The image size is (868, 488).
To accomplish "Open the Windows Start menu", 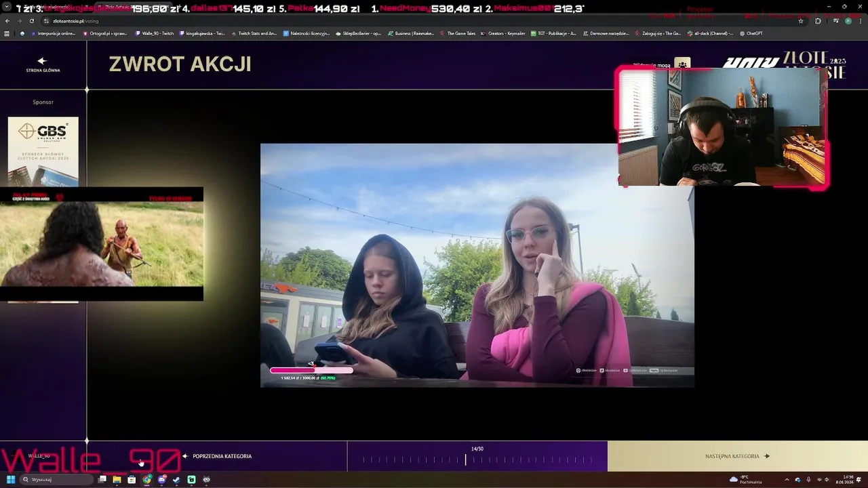I will (10, 479).
